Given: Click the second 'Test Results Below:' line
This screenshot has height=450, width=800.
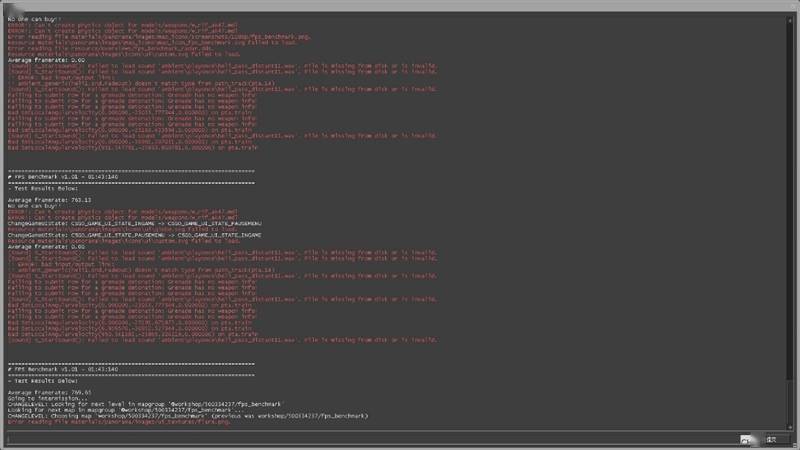Looking at the screenshot, I should [45, 381].
